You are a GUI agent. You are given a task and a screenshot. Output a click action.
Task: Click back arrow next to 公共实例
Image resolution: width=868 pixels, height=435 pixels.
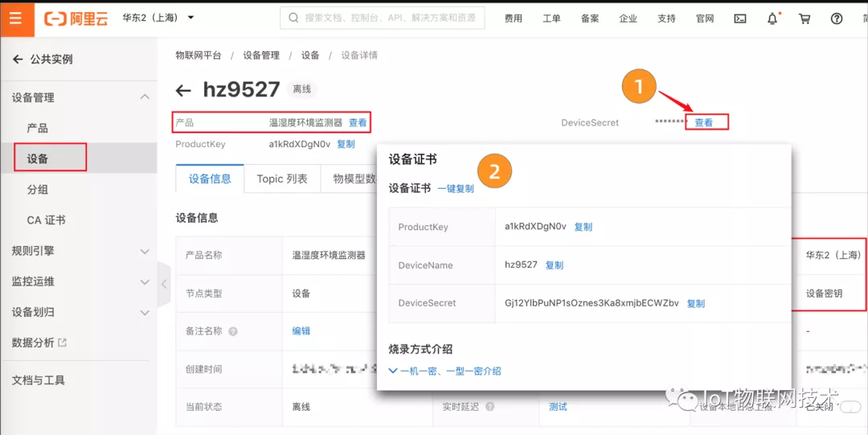18,59
